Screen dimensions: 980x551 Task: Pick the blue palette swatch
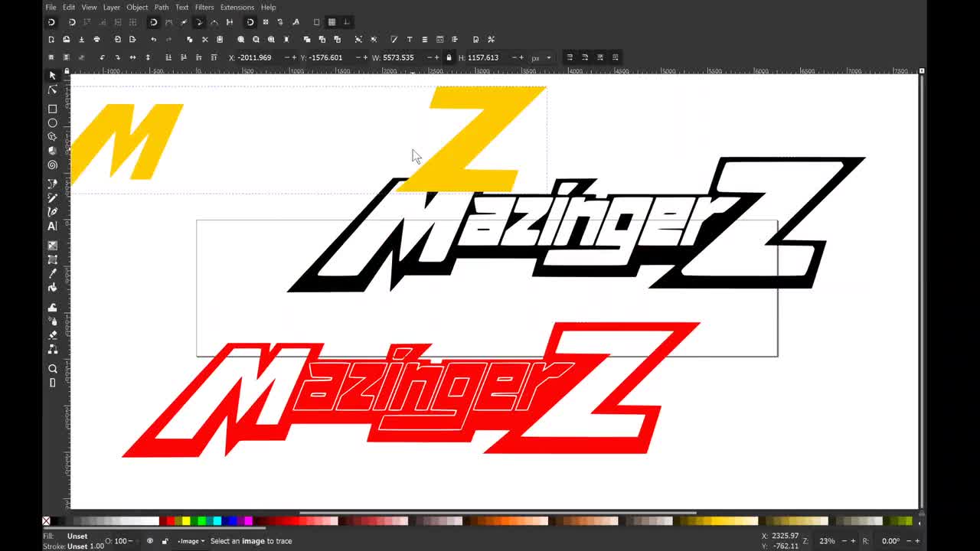point(232,521)
